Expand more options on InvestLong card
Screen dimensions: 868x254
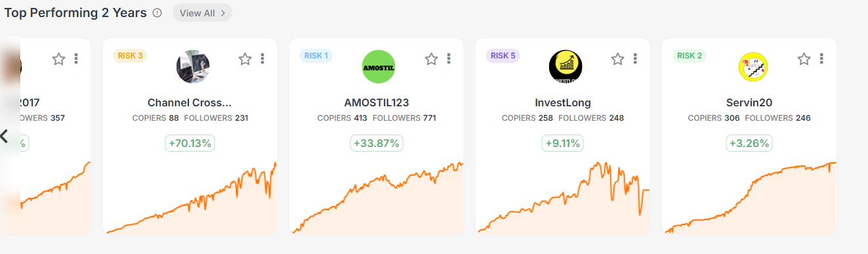635,58
